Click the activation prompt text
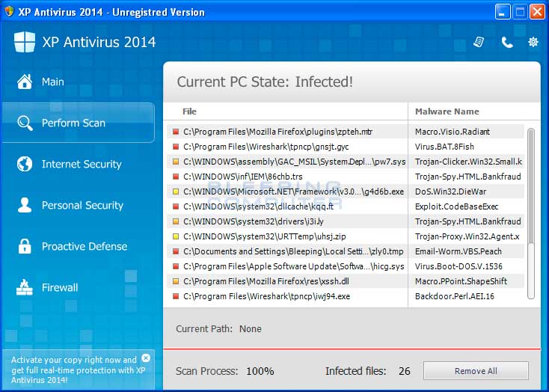This screenshot has width=549, height=392. click(74, 370)
